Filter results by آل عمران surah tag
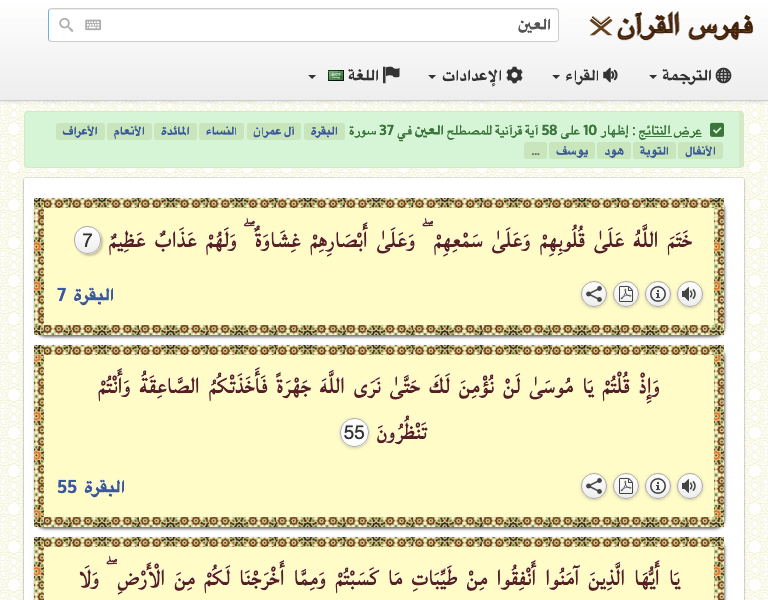 pyautogui.click(x=271, y=131)
